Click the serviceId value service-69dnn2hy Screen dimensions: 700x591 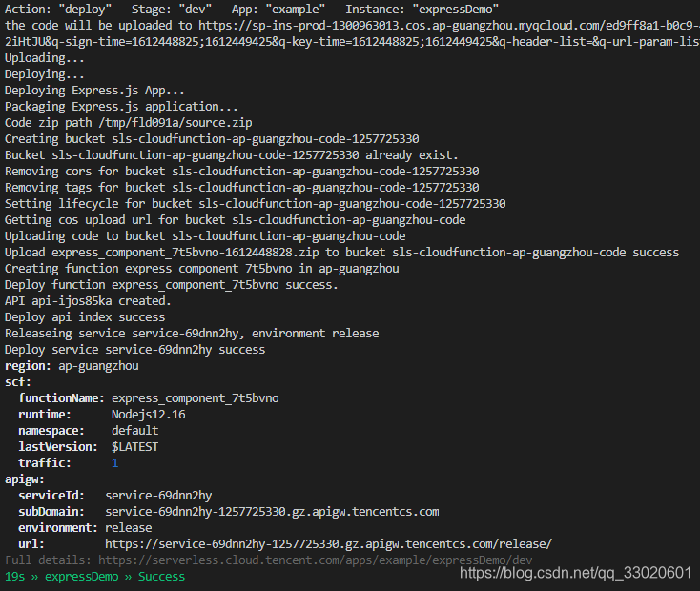158,495
